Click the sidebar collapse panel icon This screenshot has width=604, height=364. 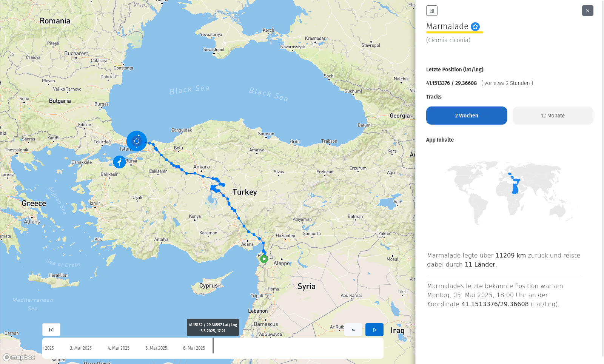431,11
